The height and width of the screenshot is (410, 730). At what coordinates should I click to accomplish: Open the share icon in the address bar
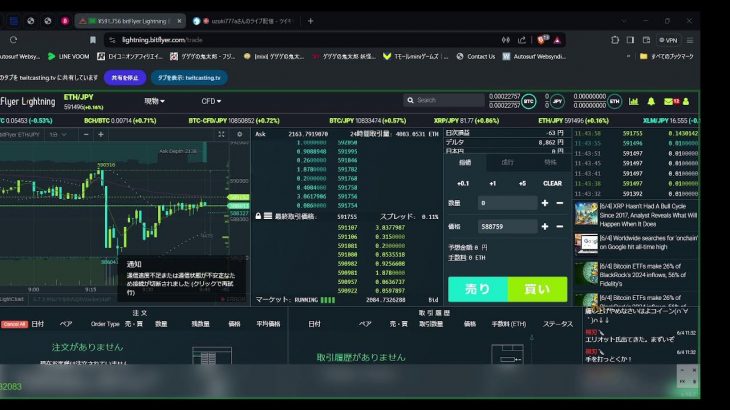point(522,40)
